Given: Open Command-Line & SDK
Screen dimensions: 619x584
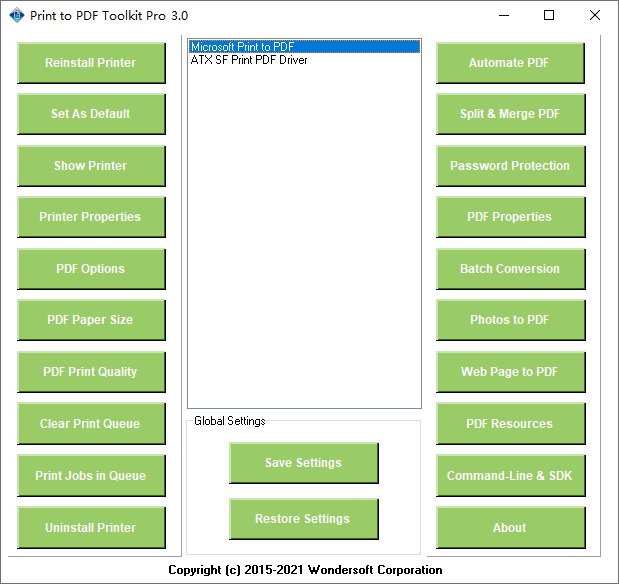Looking at the screenshot, I should click(x=510, y=476).
